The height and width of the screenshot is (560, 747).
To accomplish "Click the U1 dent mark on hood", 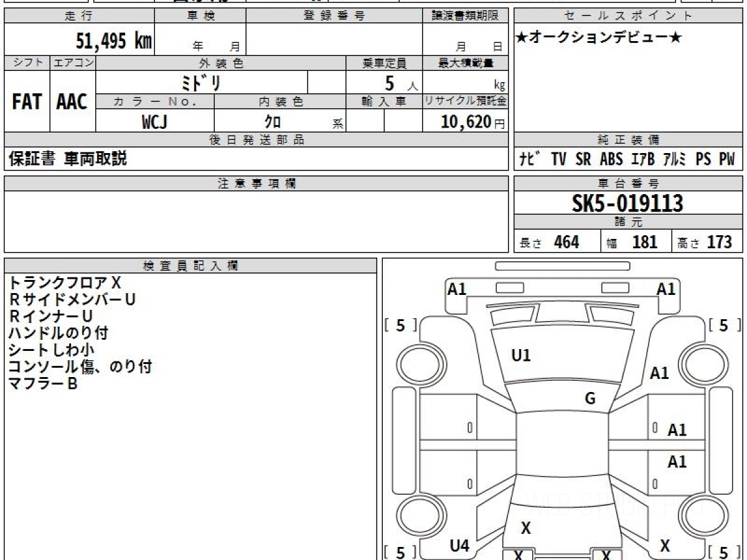I will [521, 356].
